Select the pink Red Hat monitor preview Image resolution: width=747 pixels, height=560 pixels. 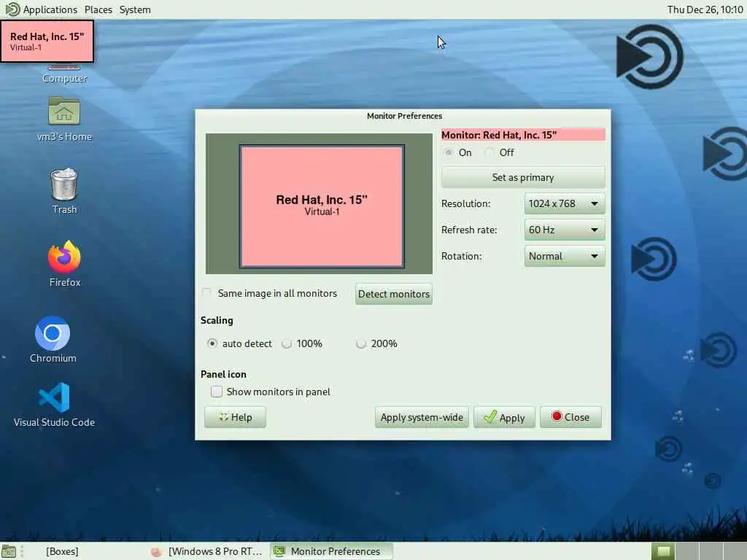[x=322, y=206]
